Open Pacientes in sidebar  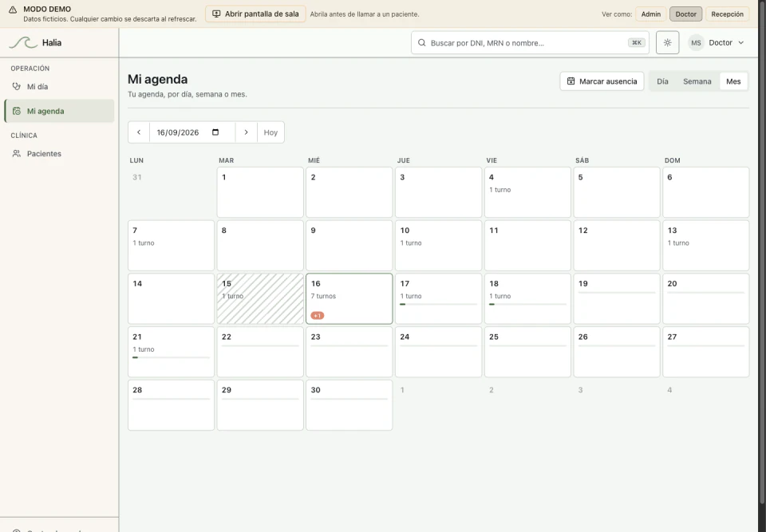point(59,153)
